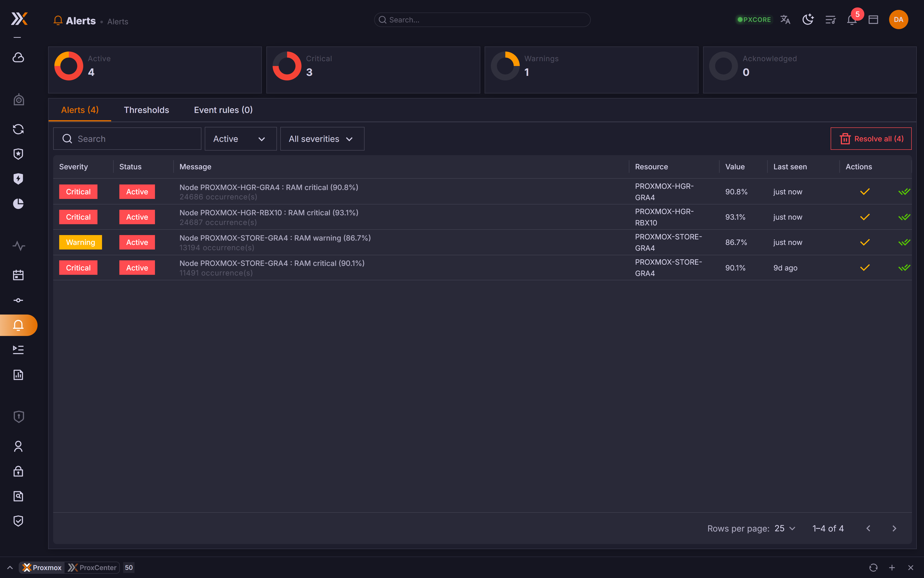Click the Active summary card

click(x=155, y=70)
